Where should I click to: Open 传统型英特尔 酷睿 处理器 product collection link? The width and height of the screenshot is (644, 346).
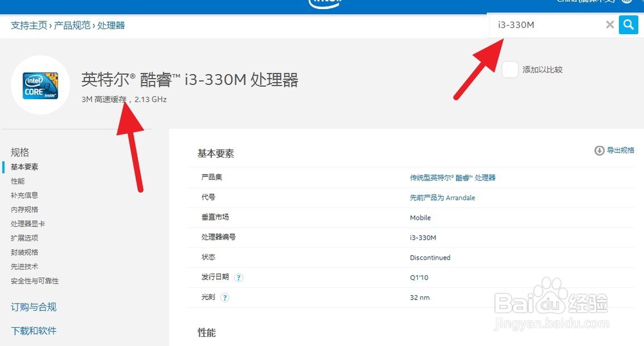453,178
